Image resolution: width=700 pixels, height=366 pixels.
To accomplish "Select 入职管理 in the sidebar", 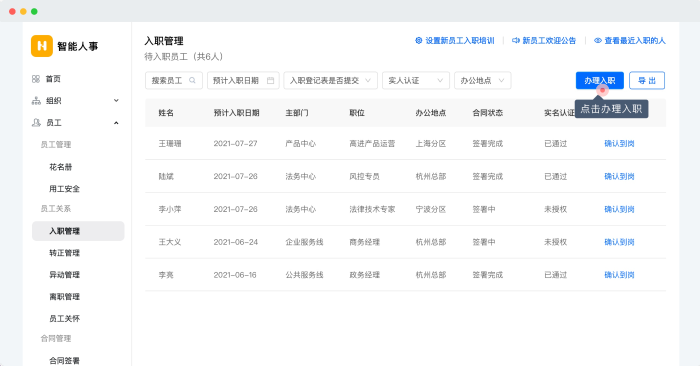I will coord(78,231).
